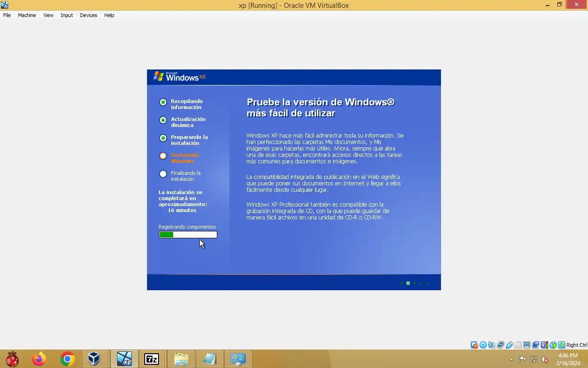The width and height of the screenshot is (588, 368).
Task: Open File Explorer from the taskbar
Action: [x=181, y=359]
